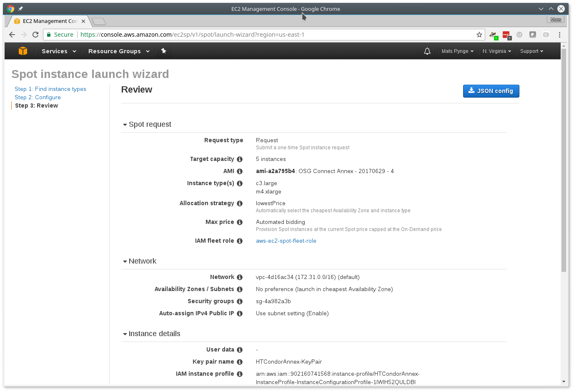The height and width of the screenshot is (392, 574).
Task: Click the lowestPrice allocation value
Action: (271, 204)
